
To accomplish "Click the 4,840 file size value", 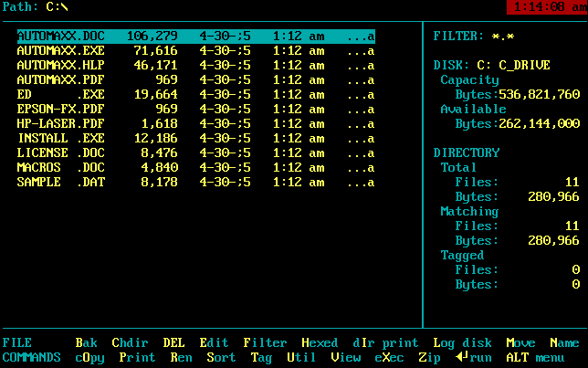I will [x=160, y=168].
